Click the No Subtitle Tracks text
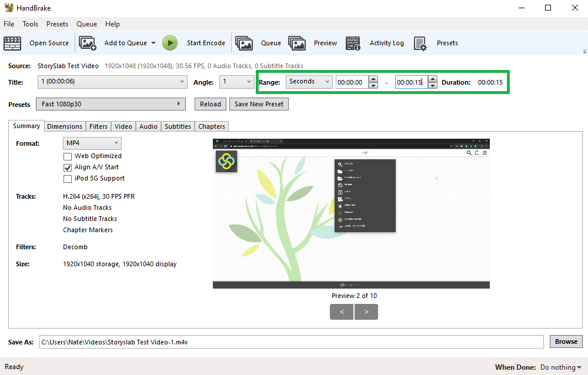Screen dimensions: 588x375 (90, 219)
